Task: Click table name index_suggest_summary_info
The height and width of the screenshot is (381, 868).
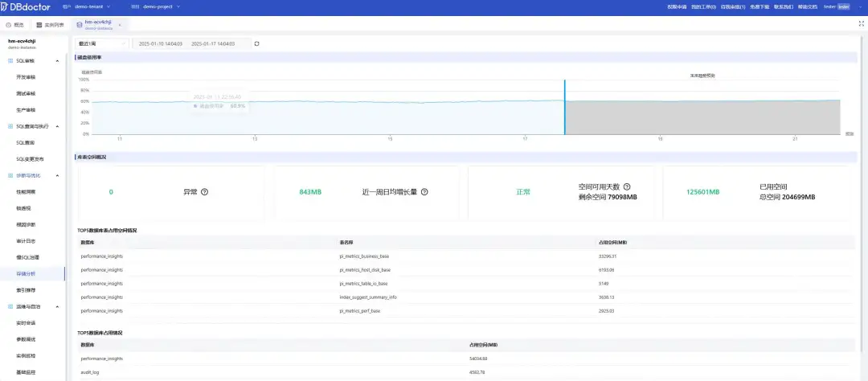Action: click(x=368, y=297)
